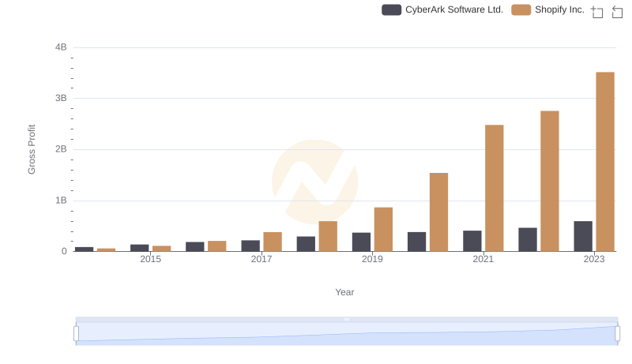Click the 2021 x-axis label
Viewport: 632px width, 364px height.
tap(483, 259)
